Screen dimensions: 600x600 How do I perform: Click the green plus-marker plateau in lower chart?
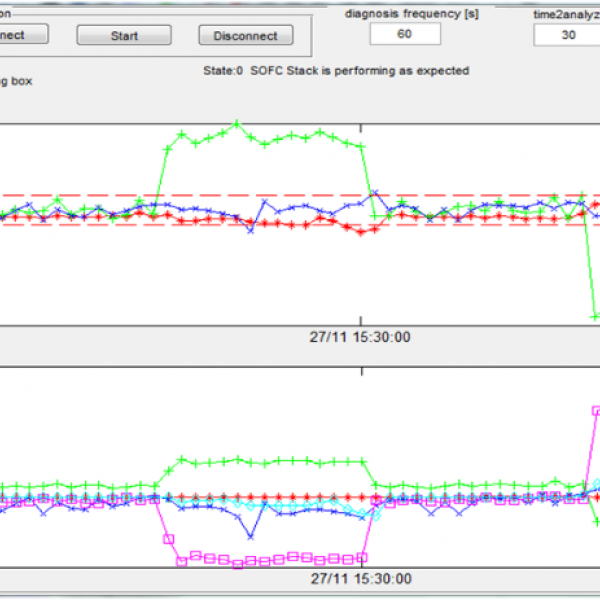[270, 461]
